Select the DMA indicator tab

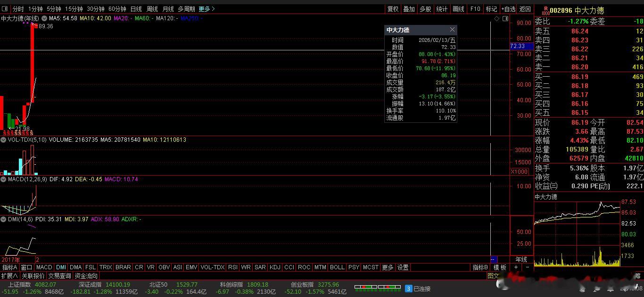point(75,267)
